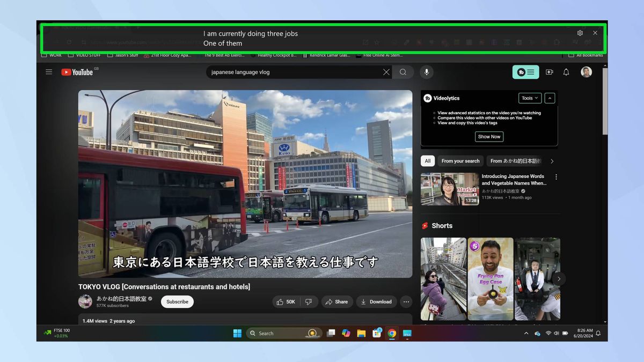Run the search with the magnifier icon
This screenshot has width=644, height=362.
pos(403,72)
